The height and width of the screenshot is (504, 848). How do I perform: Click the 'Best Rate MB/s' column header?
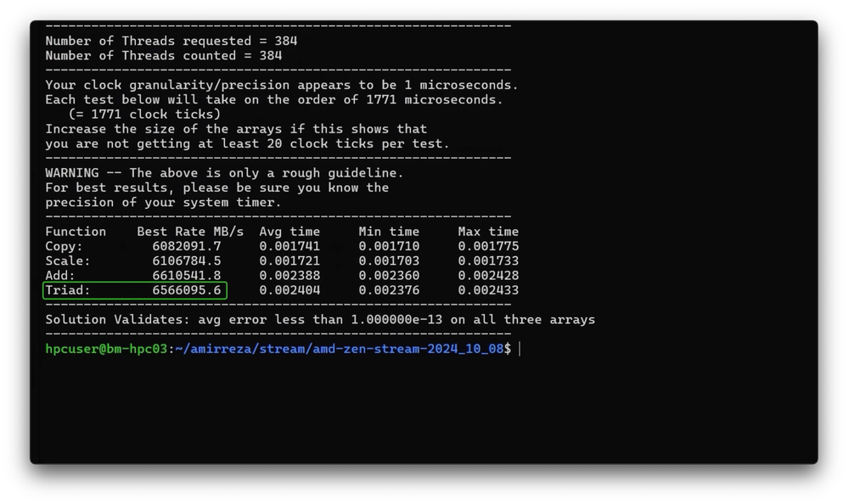click(x=190, y=232)
